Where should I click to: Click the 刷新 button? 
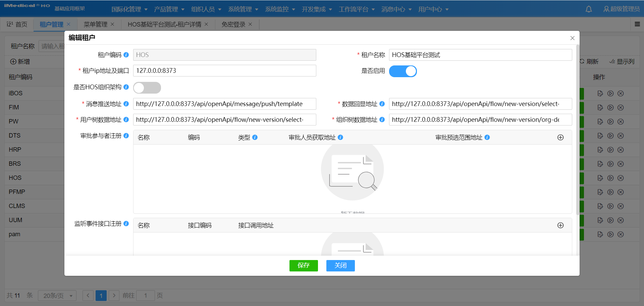pos(589,61)
